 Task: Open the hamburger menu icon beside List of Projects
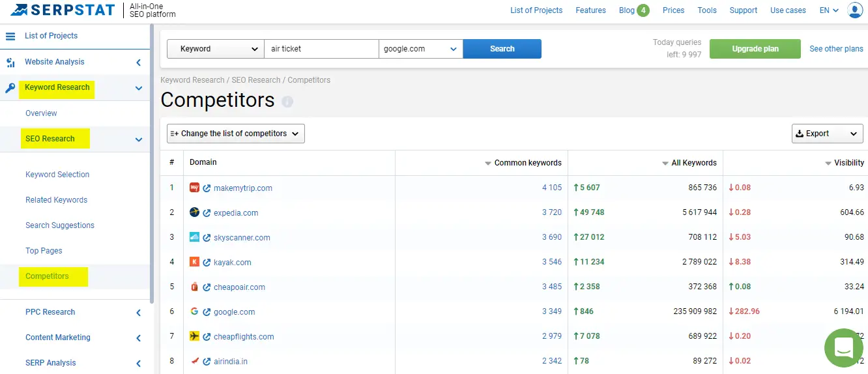(10, 36)
